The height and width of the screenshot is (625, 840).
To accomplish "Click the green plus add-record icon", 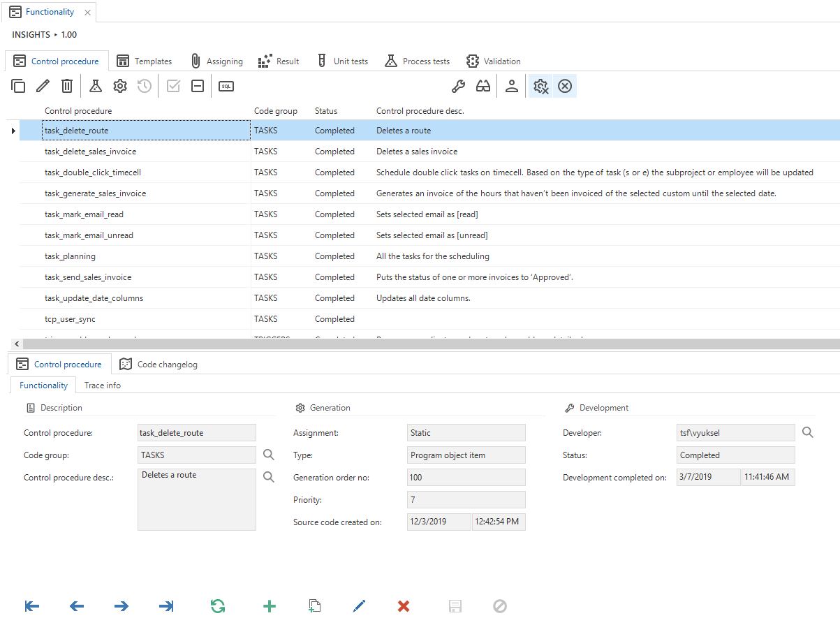I will pyautogui.click(x=270, y=606).
